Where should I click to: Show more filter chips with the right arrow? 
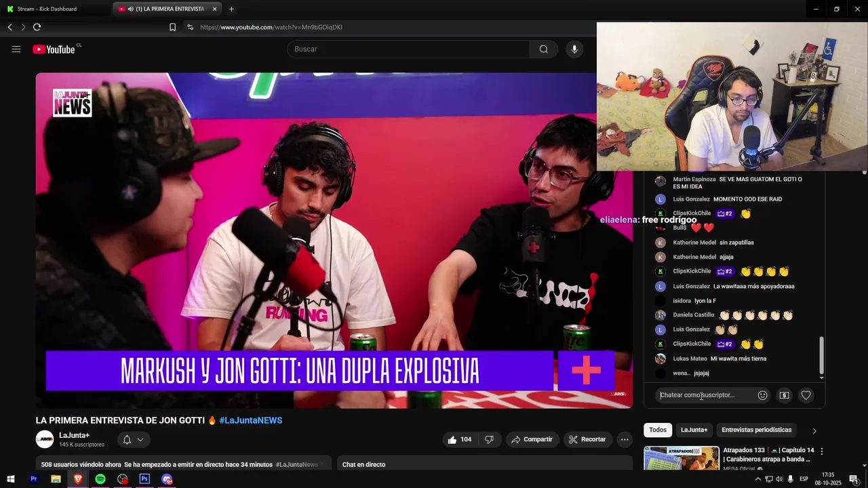(x=814, y=430)
